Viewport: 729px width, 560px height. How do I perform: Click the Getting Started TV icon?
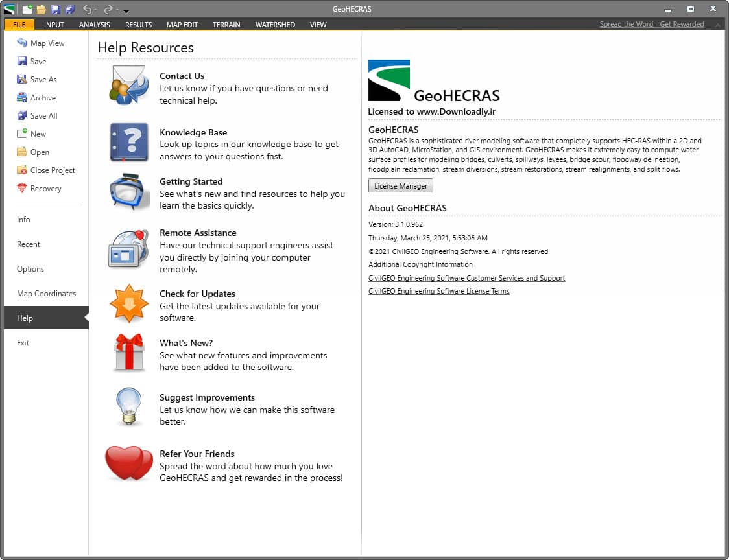tap(129, 192)
